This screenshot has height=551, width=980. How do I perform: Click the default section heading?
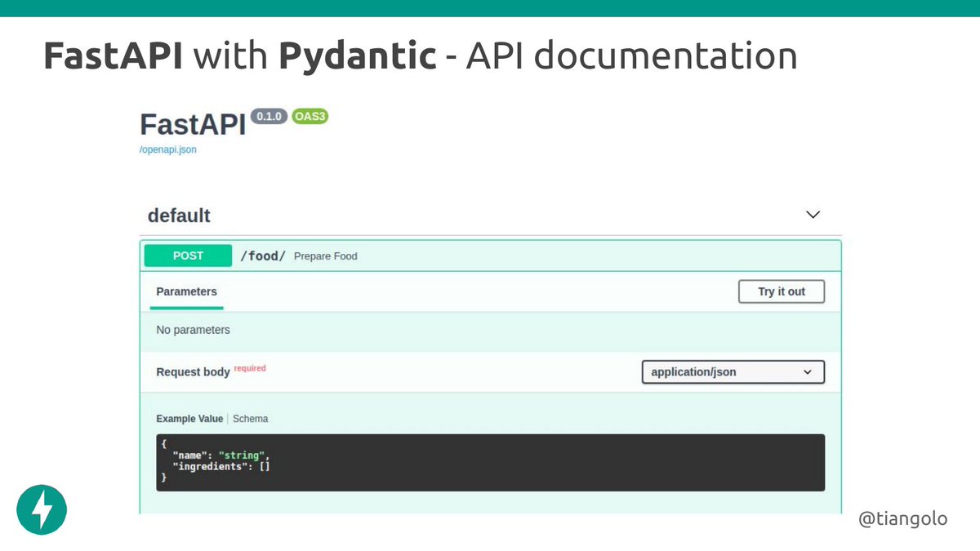point(179,216)
